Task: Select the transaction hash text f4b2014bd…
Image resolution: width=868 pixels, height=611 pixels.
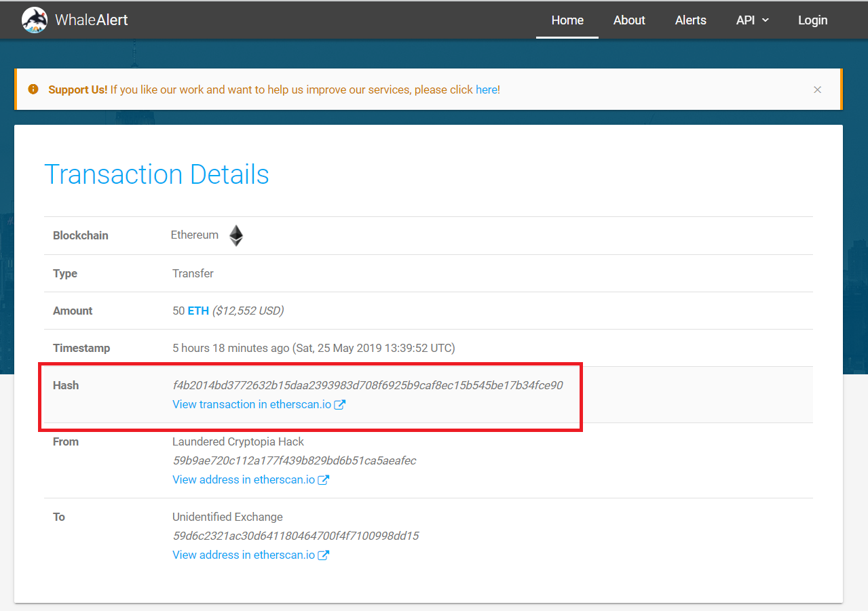Action: (x=368, y=385)
